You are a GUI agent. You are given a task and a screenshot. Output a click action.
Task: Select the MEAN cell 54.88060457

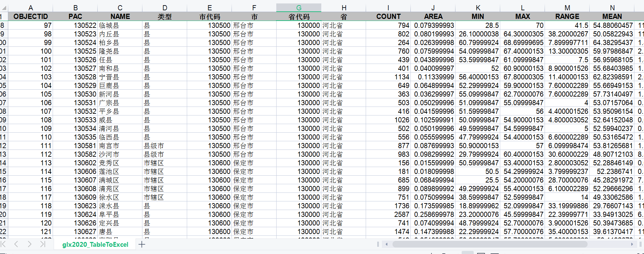tap(612, 25)
